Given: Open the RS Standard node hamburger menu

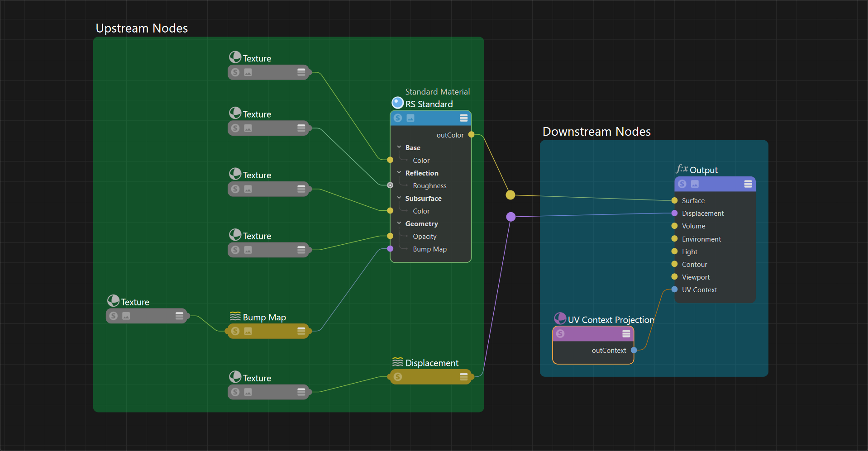Looking at the screenshot, I should (x=463, y=118).
